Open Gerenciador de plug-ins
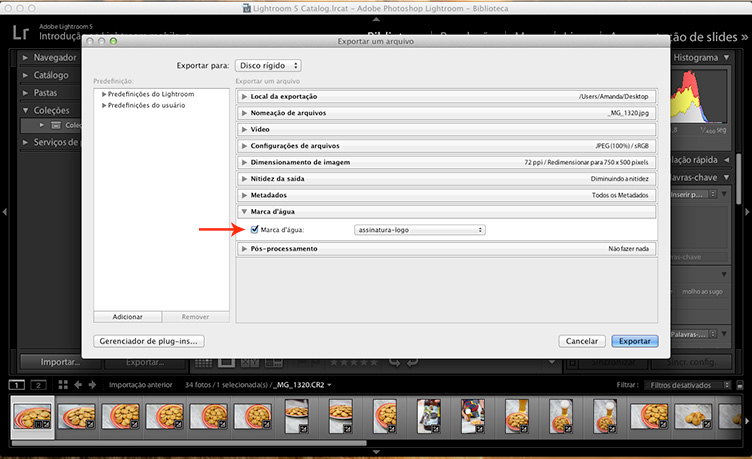The height and width of the screenshot is (459, 752). click(150, 341)
